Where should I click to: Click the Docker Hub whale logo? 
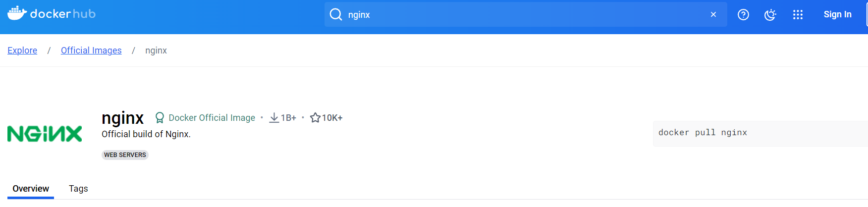click(x=17, y=13)
